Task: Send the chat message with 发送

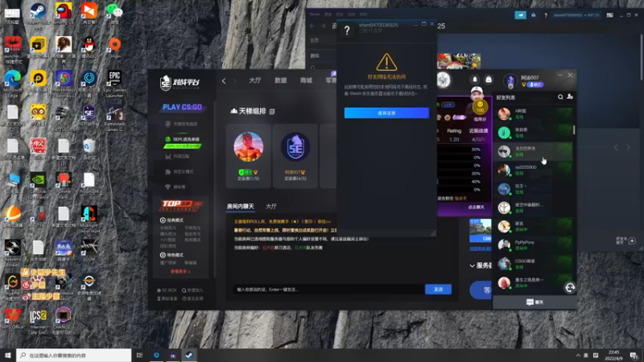Action: [438, 290]
